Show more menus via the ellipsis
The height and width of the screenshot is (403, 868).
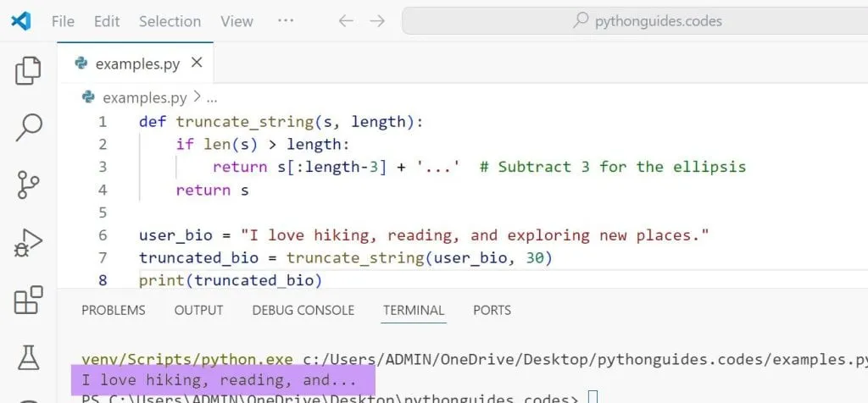tap(286, 21)
